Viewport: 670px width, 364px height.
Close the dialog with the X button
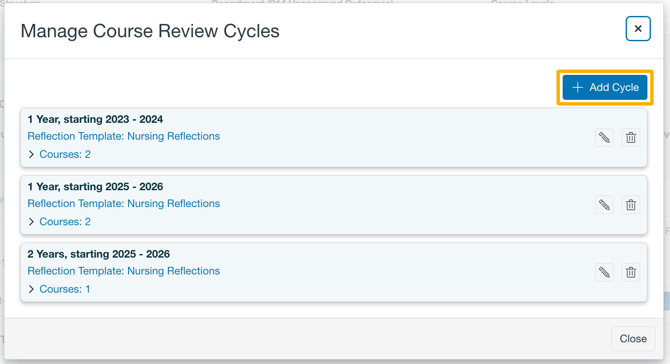pyautogui.click(x=638, y=29)
